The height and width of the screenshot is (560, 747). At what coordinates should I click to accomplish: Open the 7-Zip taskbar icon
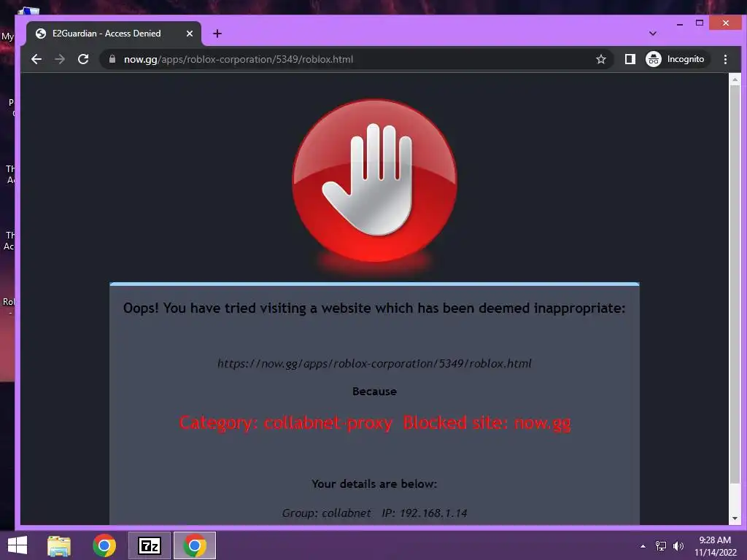[x=150, y=545]
